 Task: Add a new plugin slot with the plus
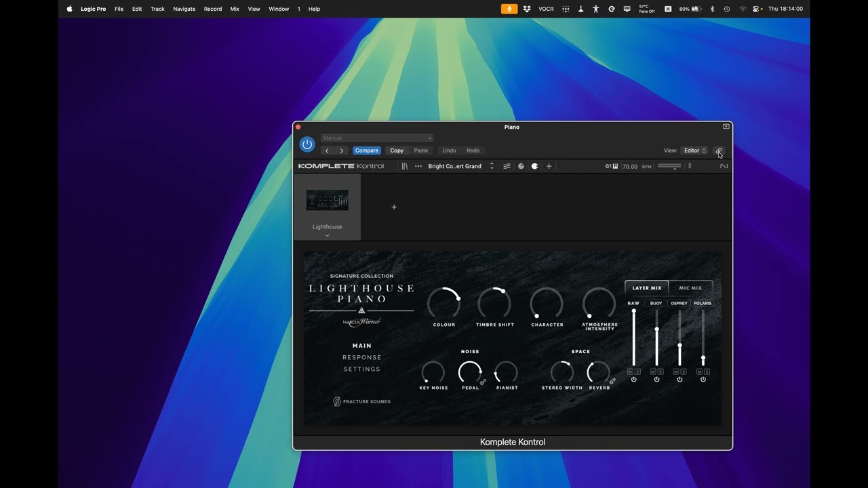tap(394, 207)
